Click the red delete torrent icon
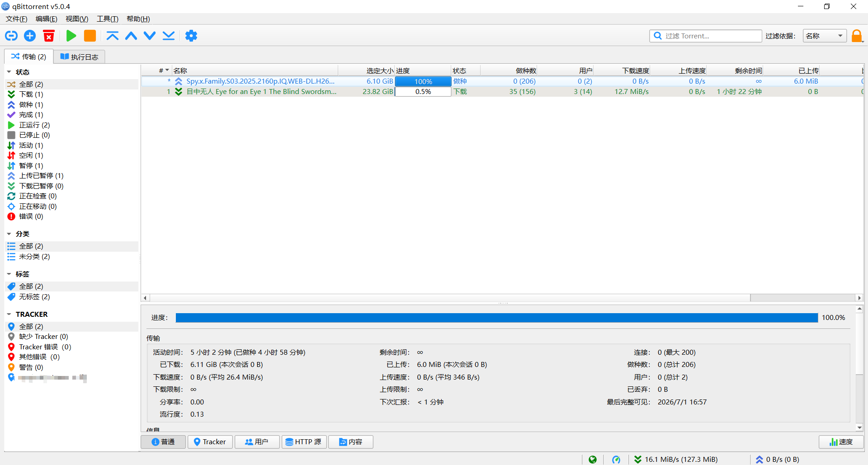 coord(49,36)
